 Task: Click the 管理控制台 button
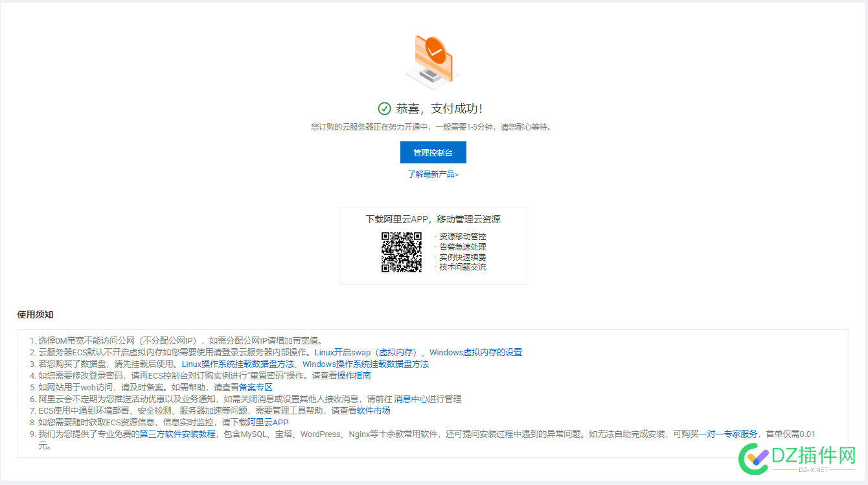click(x=433, y=152)
